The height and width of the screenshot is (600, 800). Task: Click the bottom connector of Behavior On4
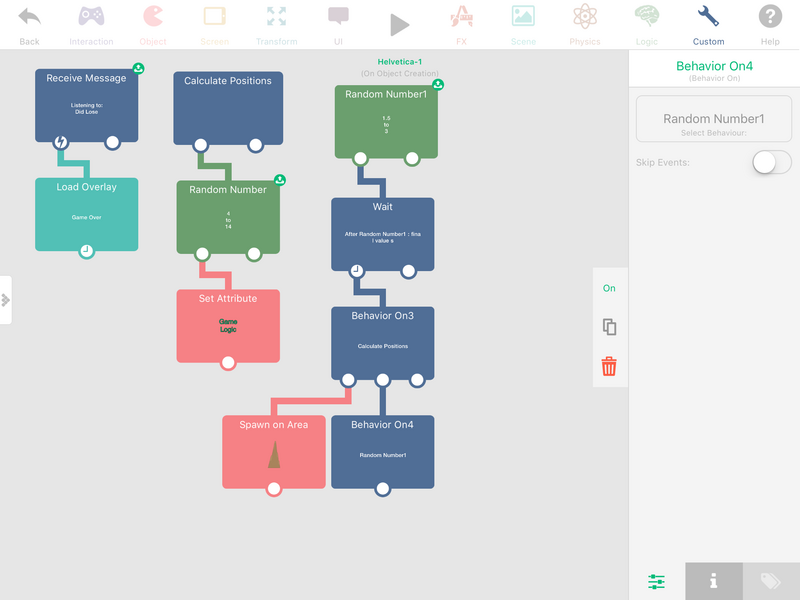383,489
